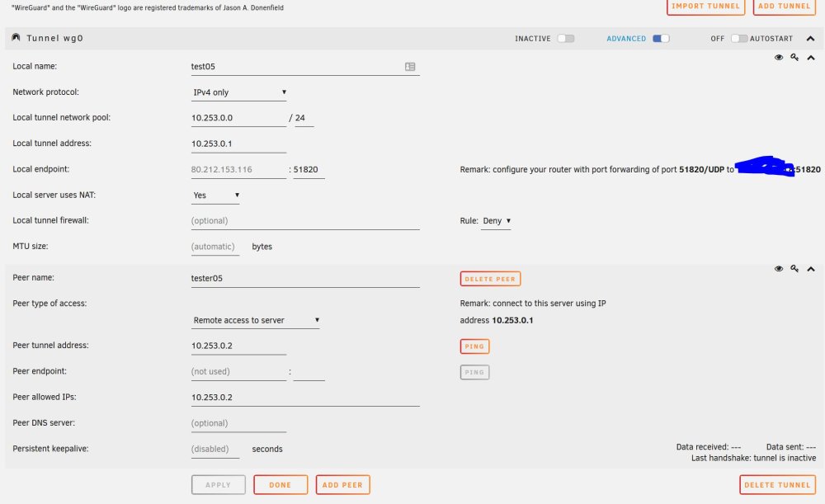825x504 pixels.
Task: Collapse the local tunnel section chevron
Action: pyautogui.click(x=811, y=58)
